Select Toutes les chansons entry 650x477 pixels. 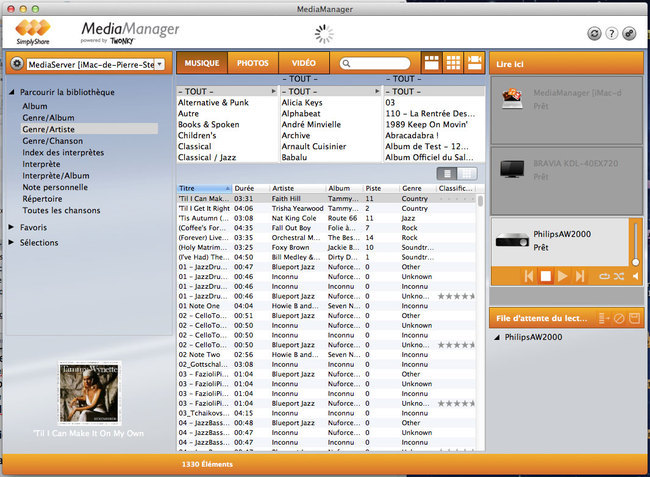[61, 211]
